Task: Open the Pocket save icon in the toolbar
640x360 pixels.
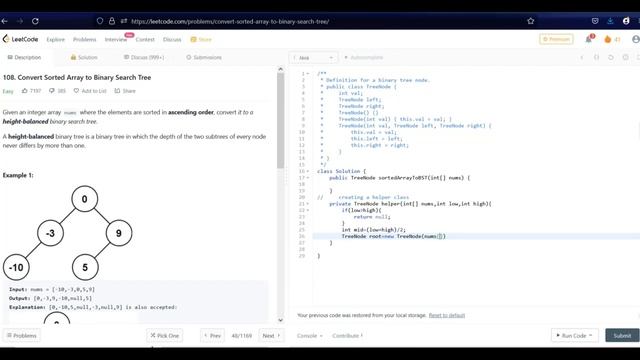Action: [x=595, y=21]
